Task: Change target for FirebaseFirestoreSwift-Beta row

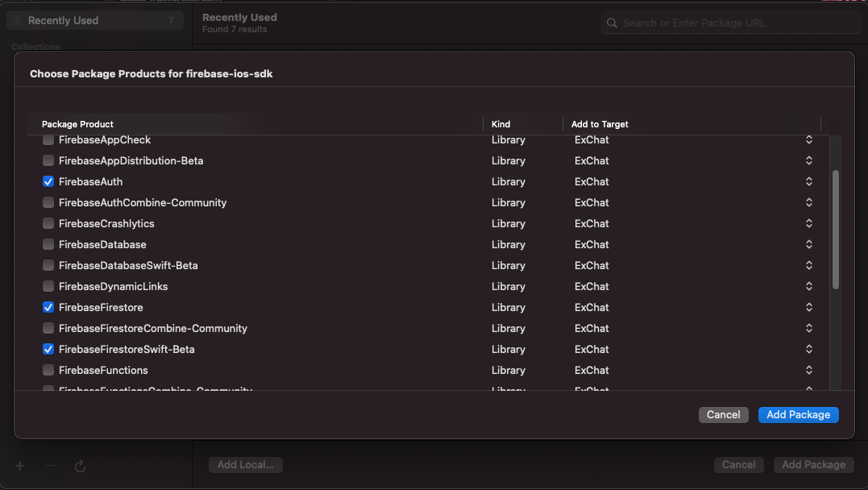Action: 809,350
